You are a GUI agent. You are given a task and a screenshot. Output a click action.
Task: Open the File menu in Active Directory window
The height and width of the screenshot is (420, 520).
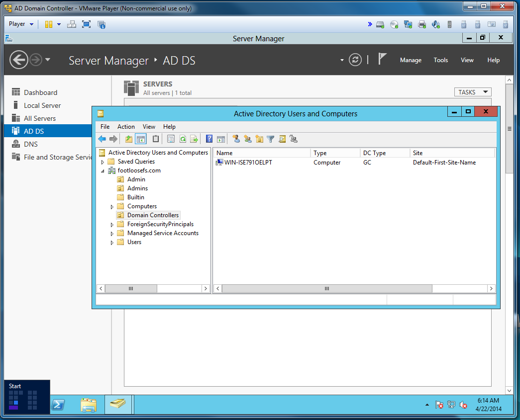click(105, 127)
